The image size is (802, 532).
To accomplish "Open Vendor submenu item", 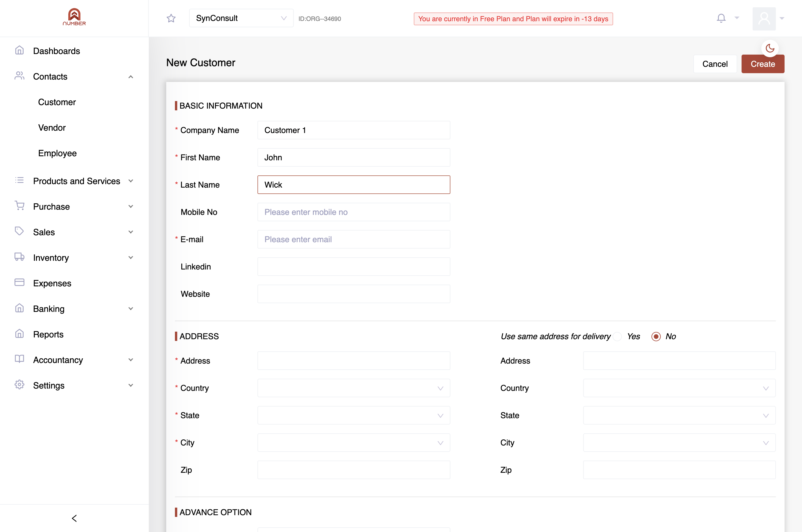I will (x=52, y=127).
